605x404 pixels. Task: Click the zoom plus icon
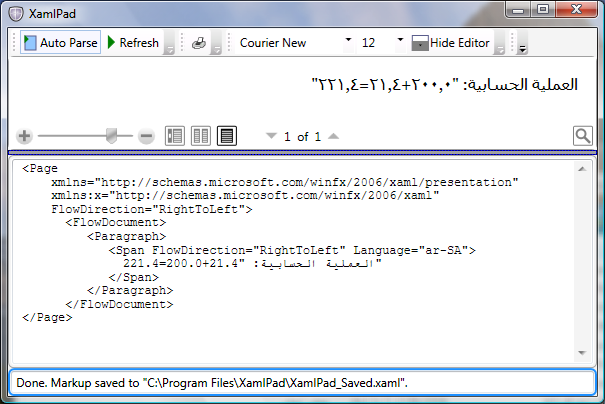24,136
